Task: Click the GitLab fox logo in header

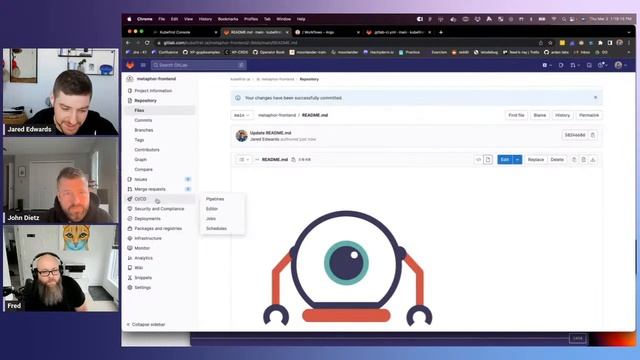Action: coord(130,65)
